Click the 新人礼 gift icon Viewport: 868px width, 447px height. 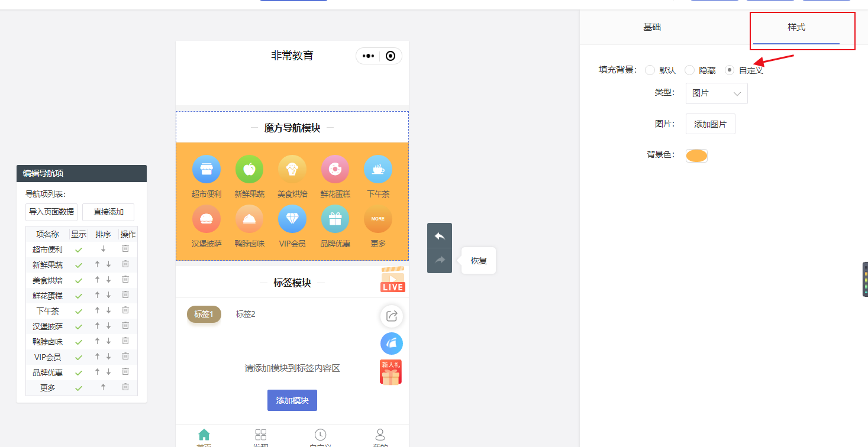click(x=391, y=371)
